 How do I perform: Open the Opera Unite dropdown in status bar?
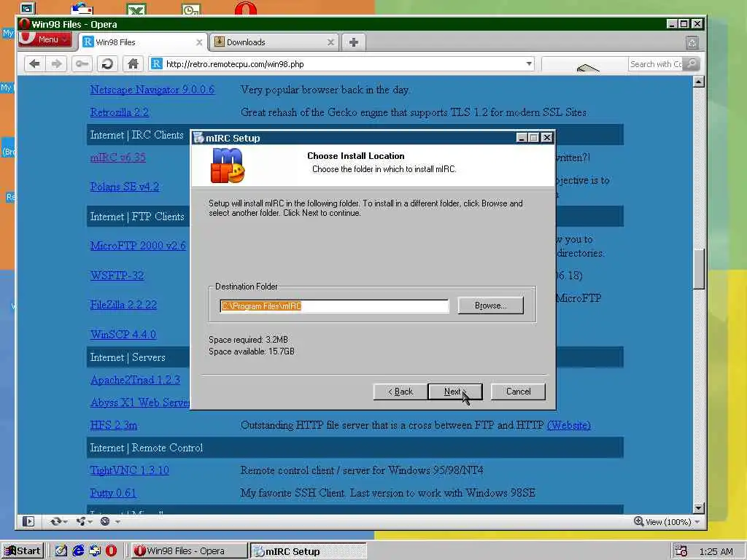click(84, 521)
